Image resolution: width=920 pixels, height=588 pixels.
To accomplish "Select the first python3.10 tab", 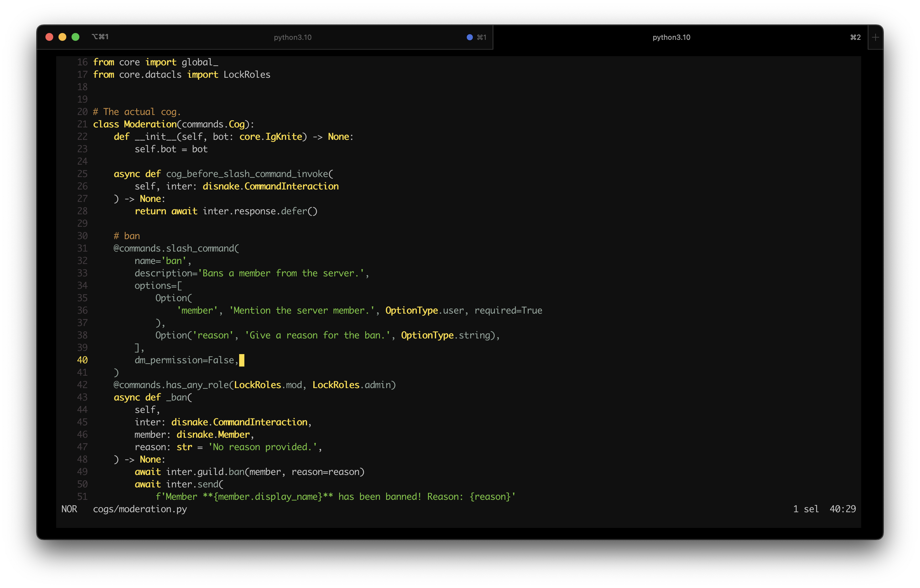I will click(292, 37).
